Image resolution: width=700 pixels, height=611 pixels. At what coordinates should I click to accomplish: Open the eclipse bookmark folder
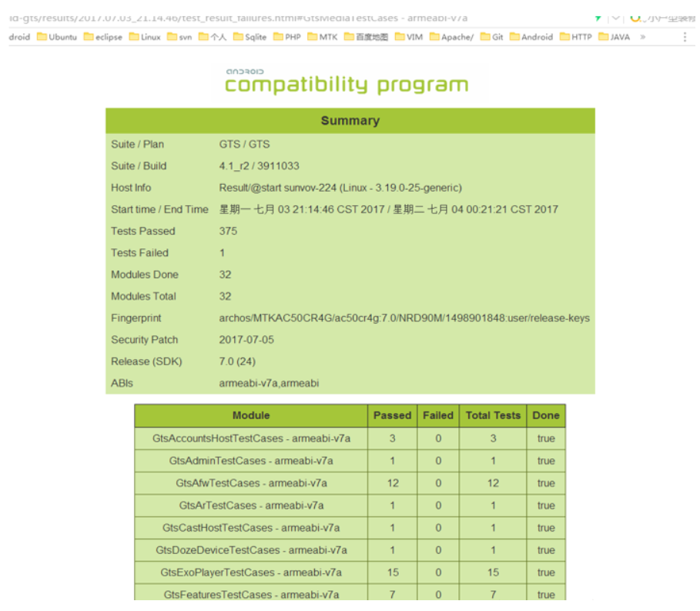pos(102,36)
